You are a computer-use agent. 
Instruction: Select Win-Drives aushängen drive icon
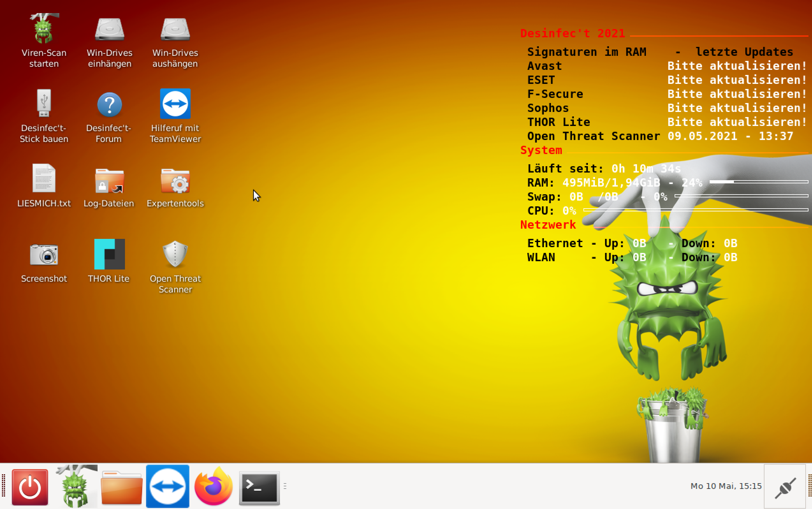point(175,29)
